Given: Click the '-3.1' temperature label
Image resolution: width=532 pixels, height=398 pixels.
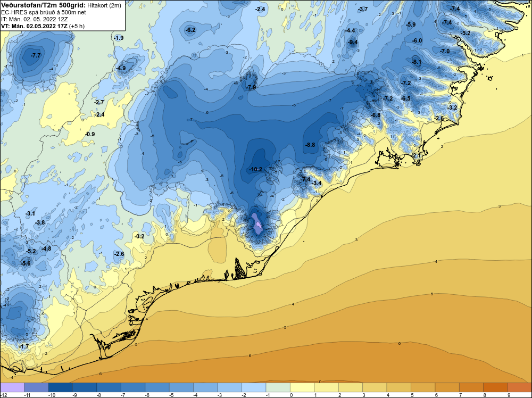Looking at the screenshot, I should click(30, 213).
